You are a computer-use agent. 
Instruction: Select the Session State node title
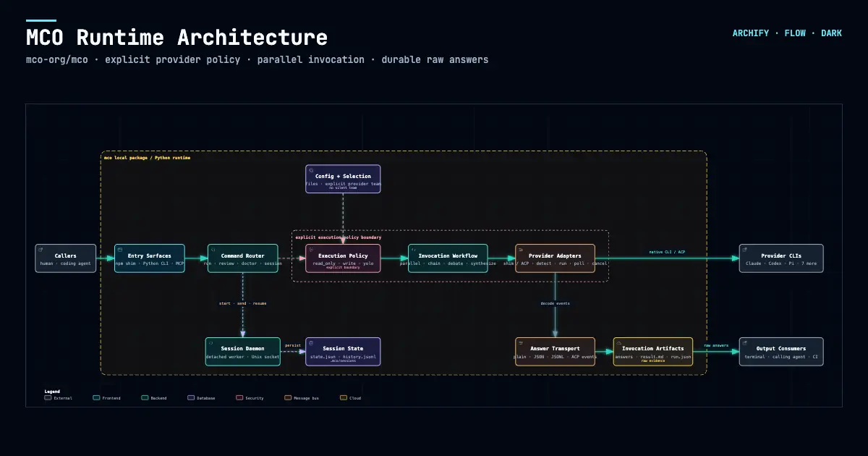click(343, 349)
